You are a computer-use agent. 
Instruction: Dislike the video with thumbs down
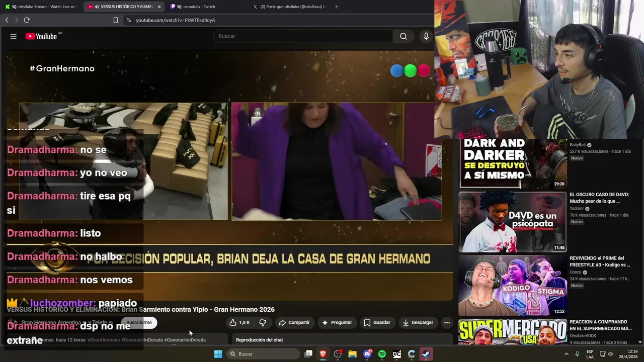(x=263, y=323)
